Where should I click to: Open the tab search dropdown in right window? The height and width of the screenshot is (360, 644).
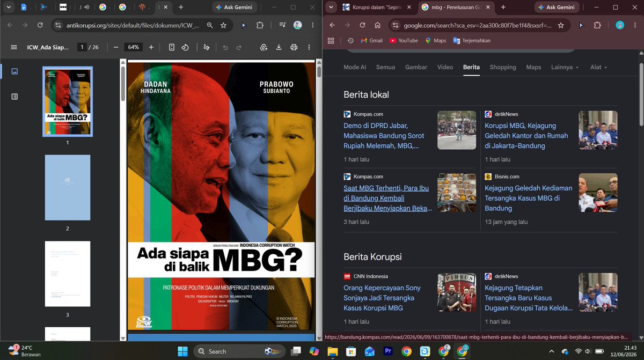click(x=332, y=8)
